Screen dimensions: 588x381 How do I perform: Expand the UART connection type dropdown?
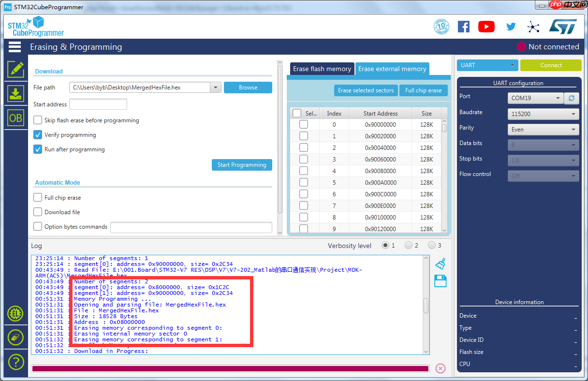click(487, 65)
